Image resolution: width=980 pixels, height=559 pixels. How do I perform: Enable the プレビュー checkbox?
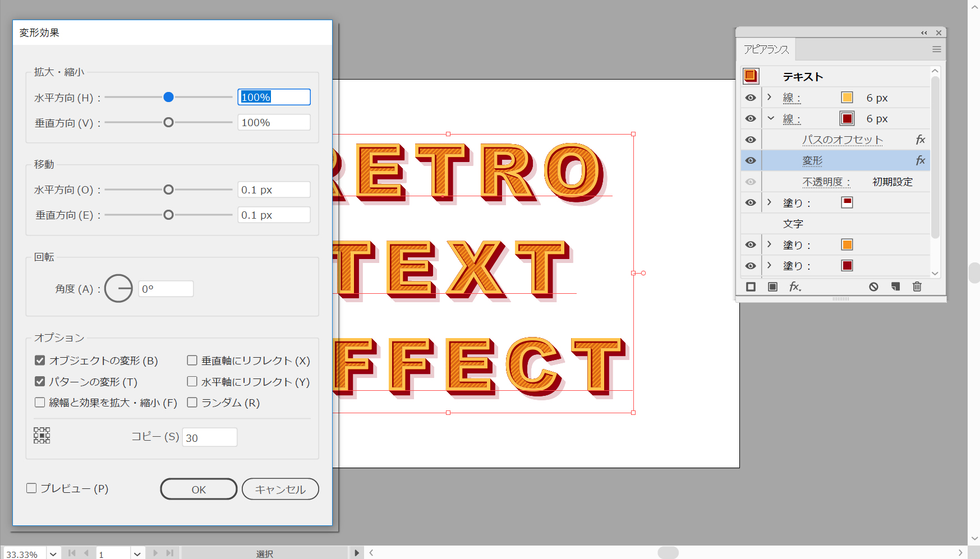click(32, 488)
